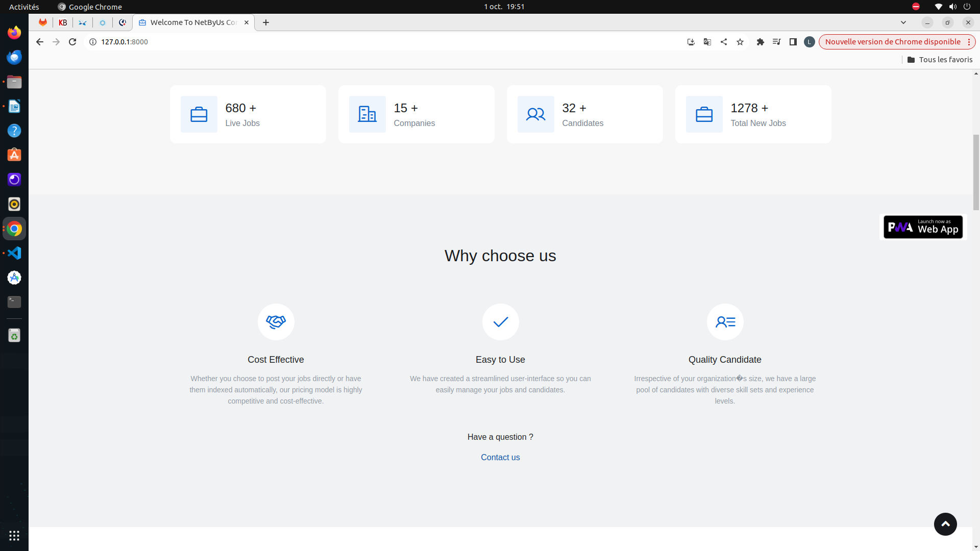The height and width of the screenshot is (551, 980).
Task: Click the Quality Candidate profile icon
Action: pyautogui.click(x=725, y=322)
